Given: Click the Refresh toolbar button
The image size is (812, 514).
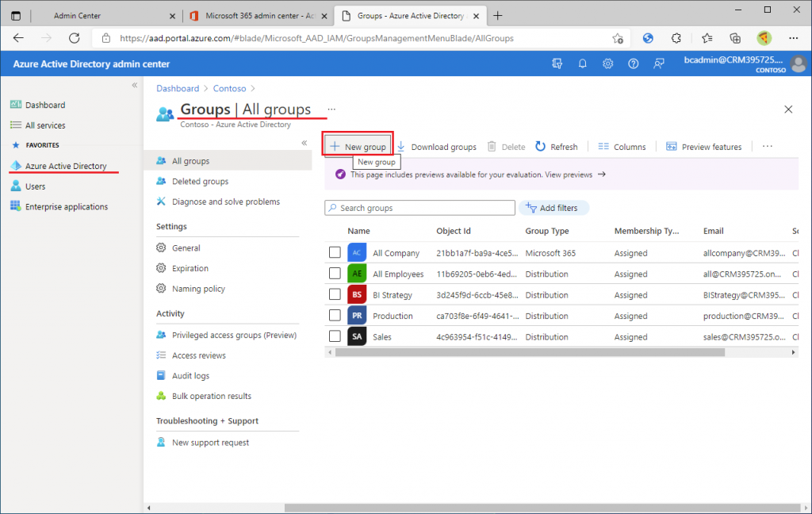Looking at the screenshot, I should 556,147.
